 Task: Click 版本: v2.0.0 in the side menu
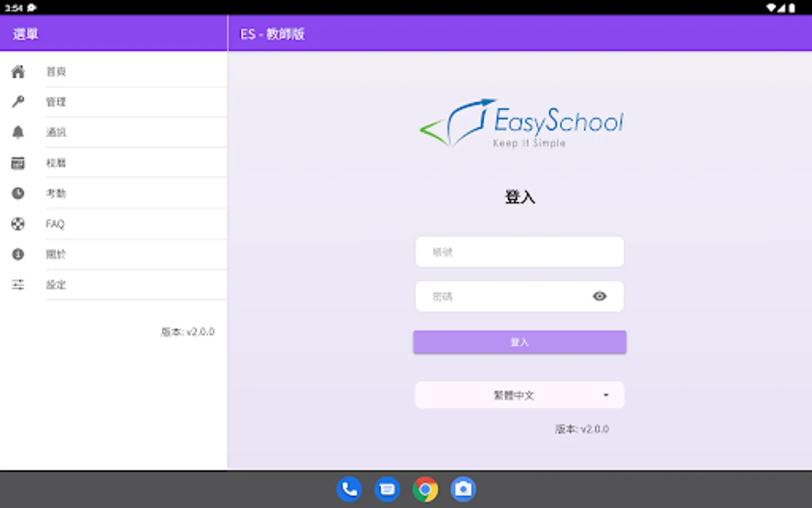tap(188, 332)
